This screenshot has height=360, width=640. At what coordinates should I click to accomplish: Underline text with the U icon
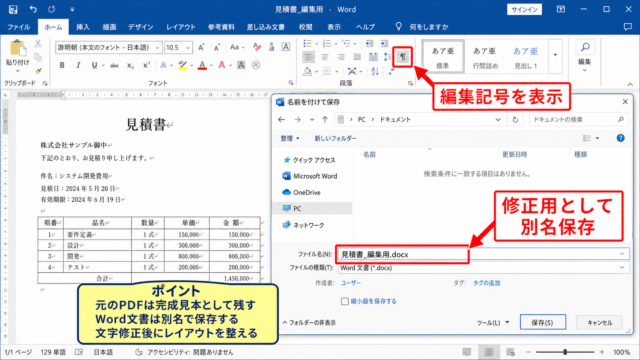(94, 65)
